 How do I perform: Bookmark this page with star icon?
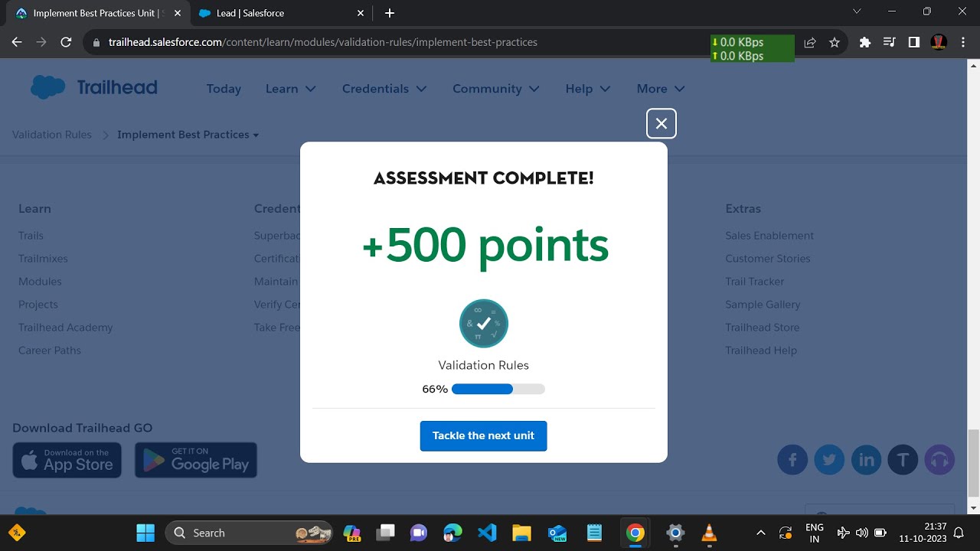click(835, 43)
